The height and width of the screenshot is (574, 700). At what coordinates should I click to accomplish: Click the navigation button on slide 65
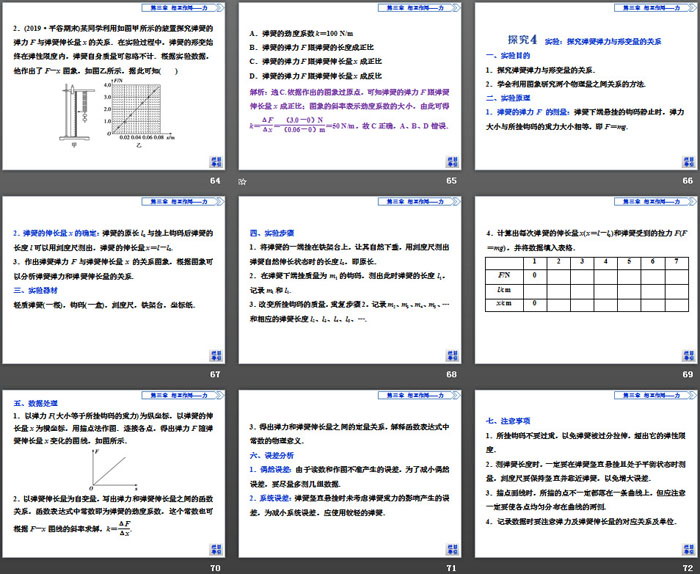tap(451, 162)
